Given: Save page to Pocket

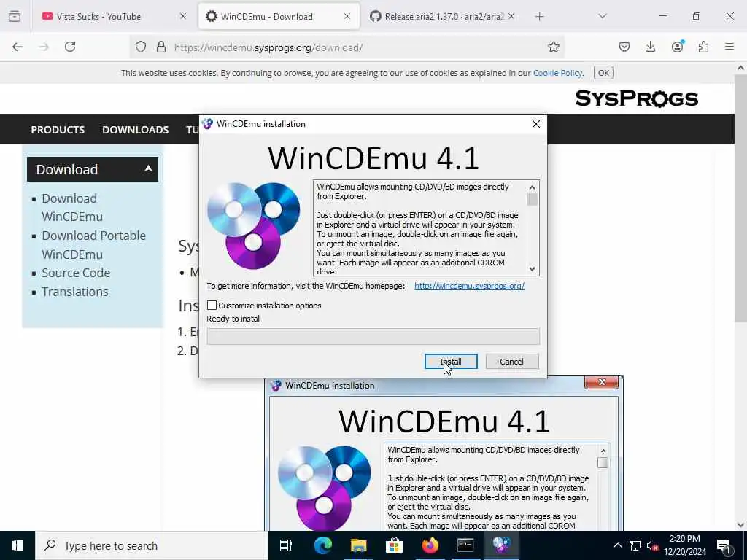Looking at the screenshot, I should pyautogui.click(x=624, y=47).
